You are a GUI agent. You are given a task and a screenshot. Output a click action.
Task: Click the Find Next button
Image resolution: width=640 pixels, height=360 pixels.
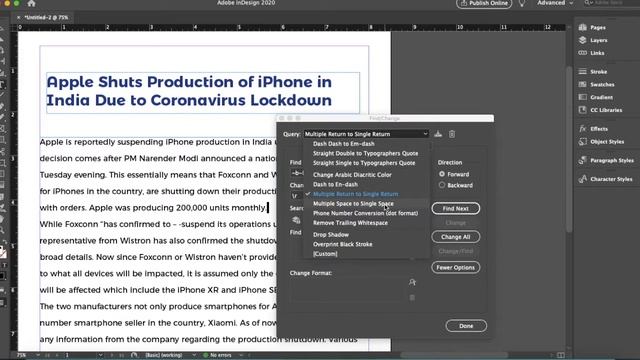pyautogui.click(x=456, y=209)
